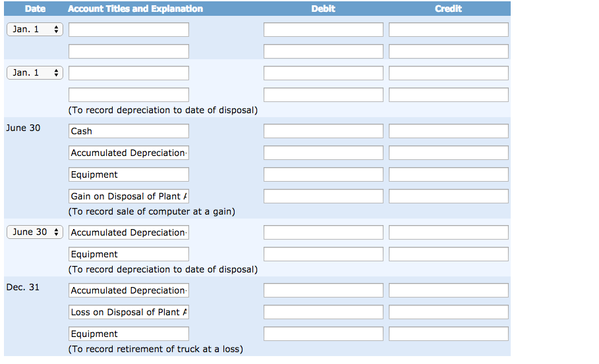The width and height of the screenshot is (599, 364).
Task: Click the credit field for Dec. 31 Equipment row
Action: [x=449, y=334]
